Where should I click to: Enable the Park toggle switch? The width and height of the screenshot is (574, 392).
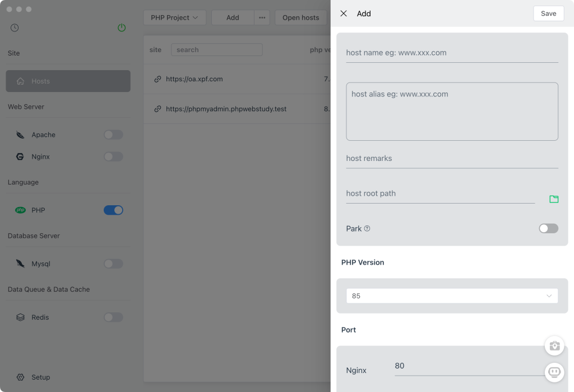pyautogui.click(x=548, y=228)
